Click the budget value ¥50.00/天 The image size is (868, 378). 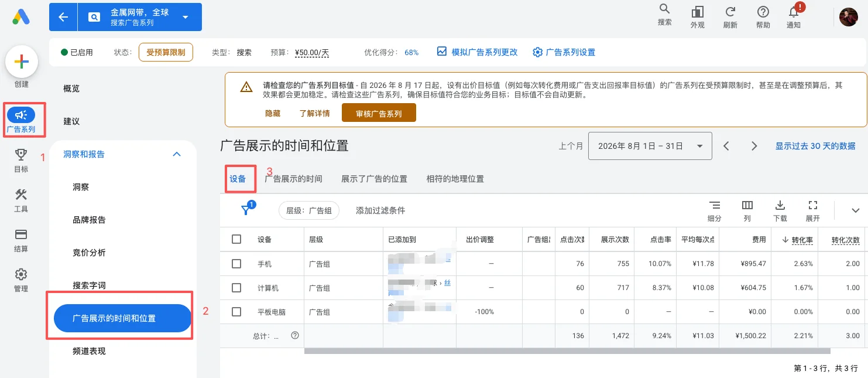(x=312, y=53)
